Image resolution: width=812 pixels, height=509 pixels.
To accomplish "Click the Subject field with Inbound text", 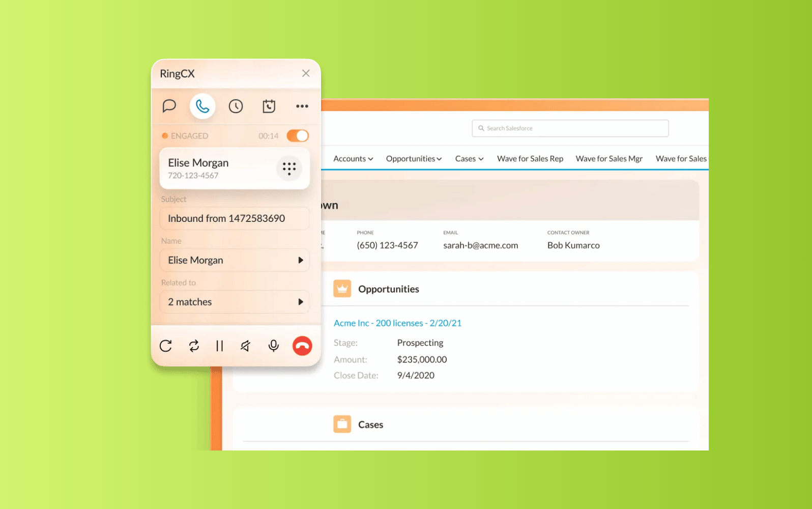I will [235, 218].
